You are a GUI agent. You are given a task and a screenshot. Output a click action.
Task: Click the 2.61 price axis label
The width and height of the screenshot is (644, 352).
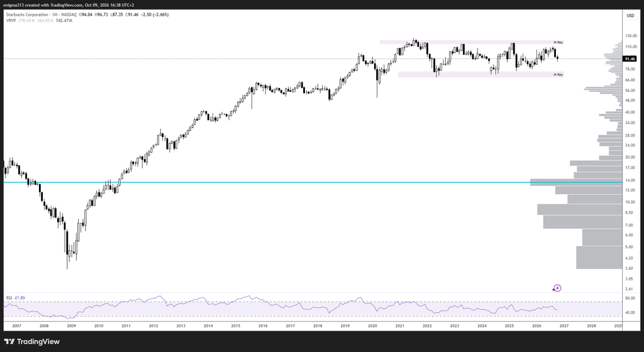tap(630, 289)
